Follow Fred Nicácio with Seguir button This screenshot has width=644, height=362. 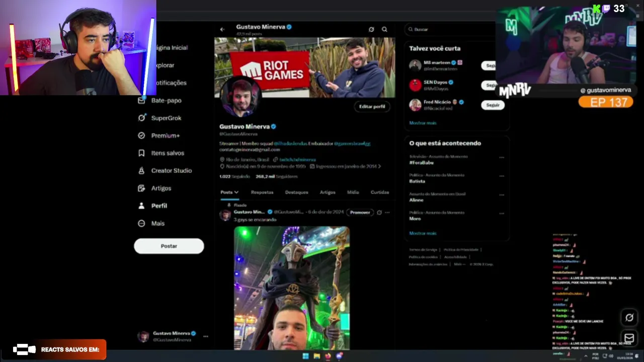click(x=493, y=105)
